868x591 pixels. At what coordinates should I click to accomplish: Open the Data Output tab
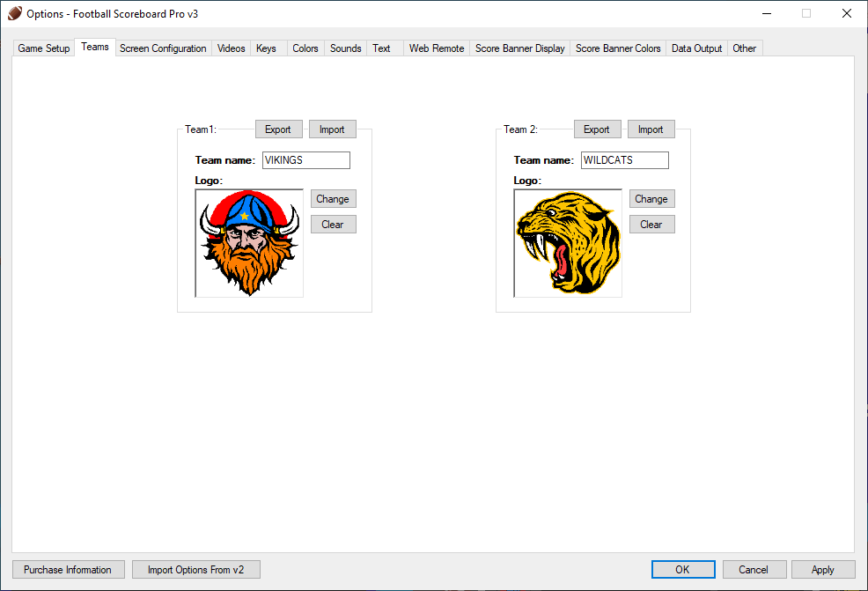pyautogui.click(x=696, y=48)
